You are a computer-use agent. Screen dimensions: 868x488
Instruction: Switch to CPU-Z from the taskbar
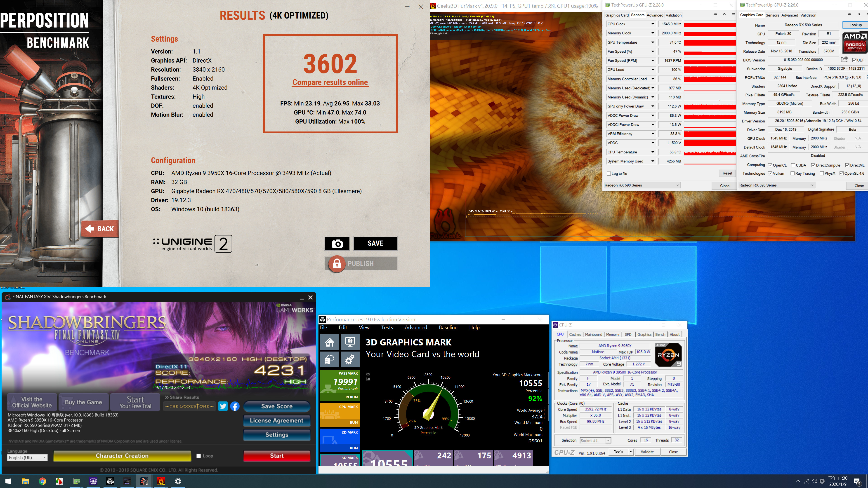tap(93, 481)
